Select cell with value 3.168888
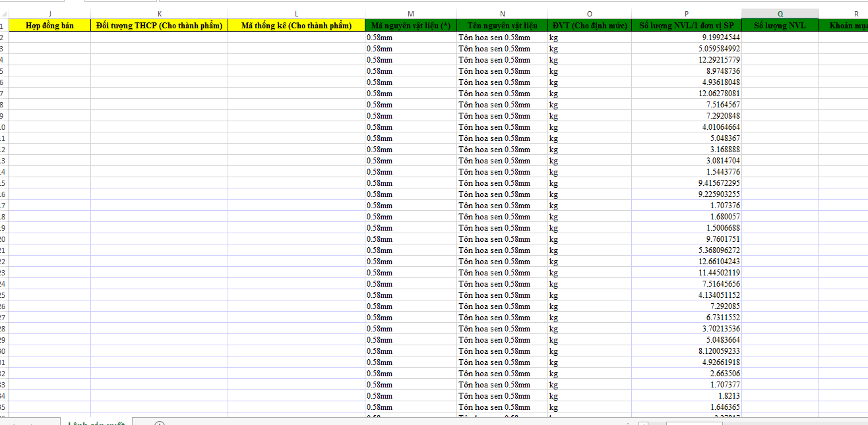868x425 pixels. coord(687,150)
